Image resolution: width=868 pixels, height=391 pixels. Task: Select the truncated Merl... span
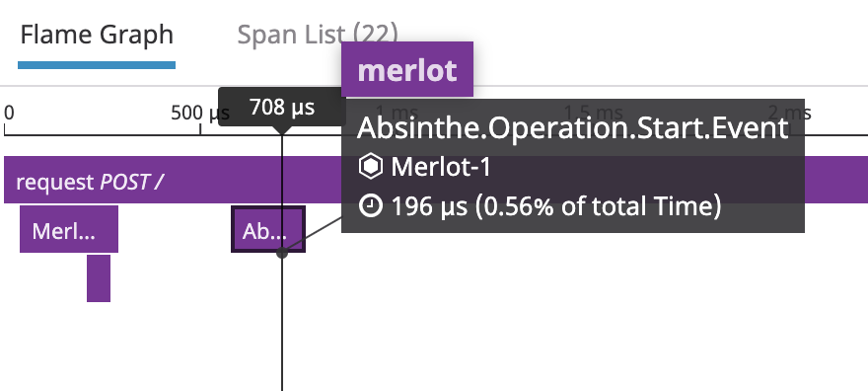[69, 229]
